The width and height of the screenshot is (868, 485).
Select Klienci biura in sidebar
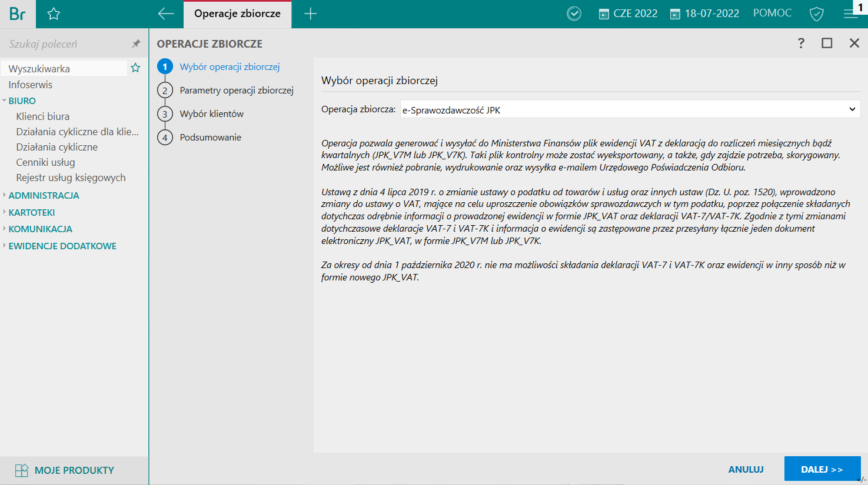pos(43,116)
